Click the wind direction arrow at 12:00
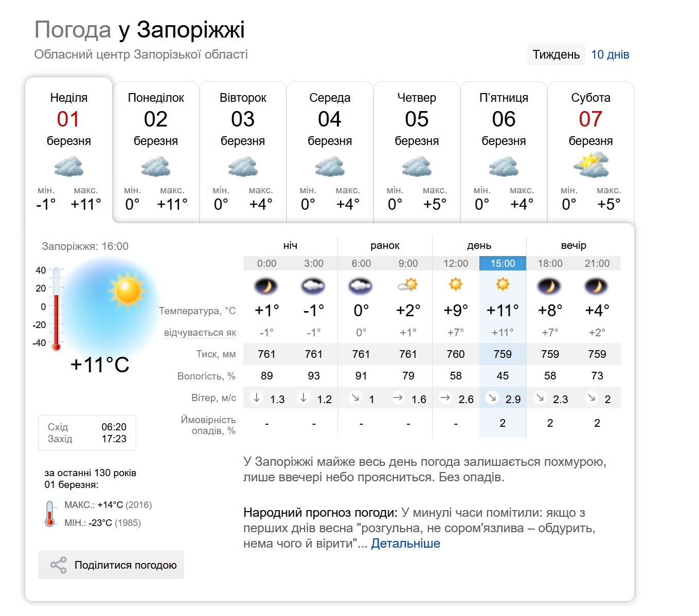This screenshot has width=699, height=616. coord(445,397)
